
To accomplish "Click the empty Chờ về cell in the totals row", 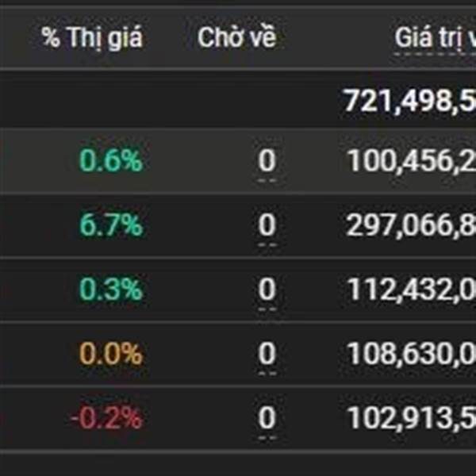I will pyautogui.click(x=236, y=100).
